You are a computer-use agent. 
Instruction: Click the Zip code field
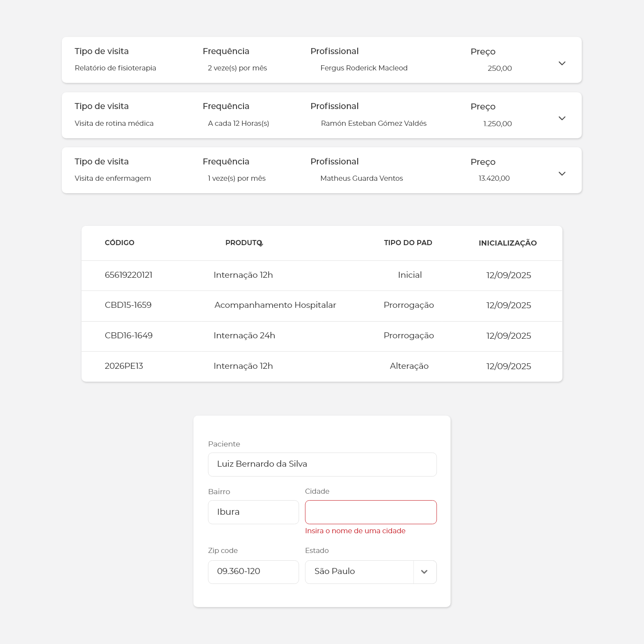pyautogui.click(x=253, y=572)
